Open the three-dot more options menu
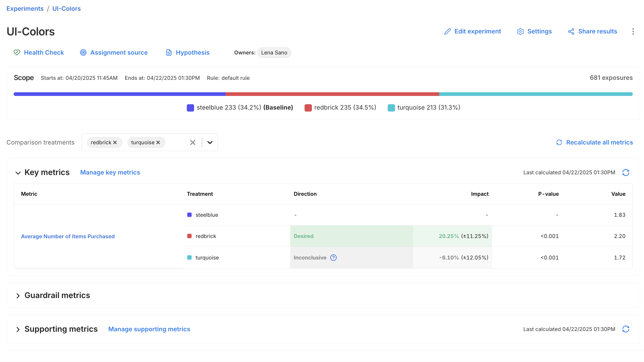 tap(633, 31)
